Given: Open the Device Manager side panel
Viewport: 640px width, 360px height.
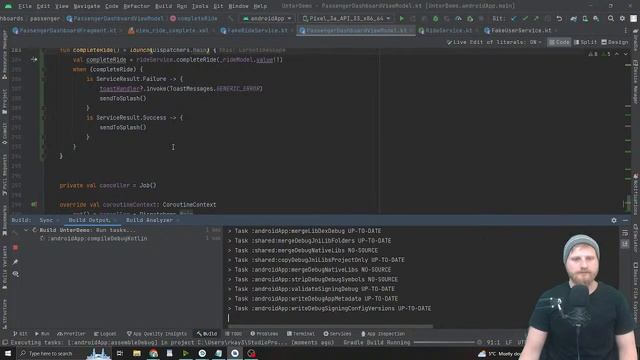Looking at the screenshot, I should pos(636,82).
